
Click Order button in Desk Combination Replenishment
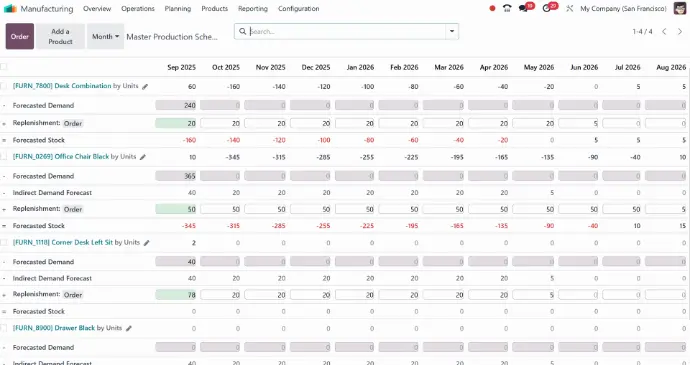tap(73, 123)
